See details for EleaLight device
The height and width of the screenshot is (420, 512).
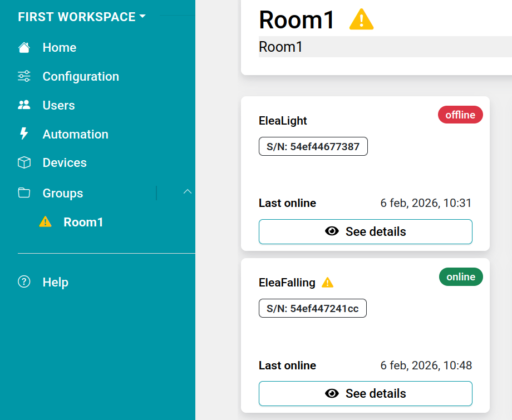(x=365, y=231)
